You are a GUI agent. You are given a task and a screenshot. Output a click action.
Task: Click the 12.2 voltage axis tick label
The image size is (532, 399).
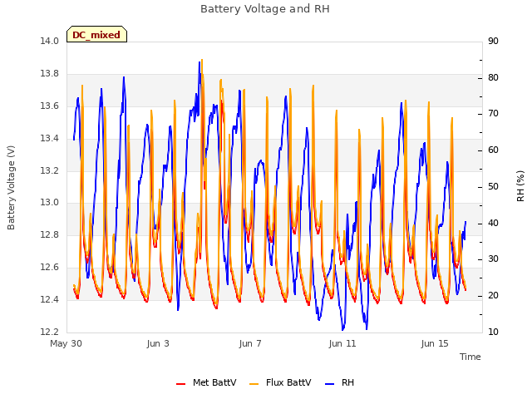(50, 332)
